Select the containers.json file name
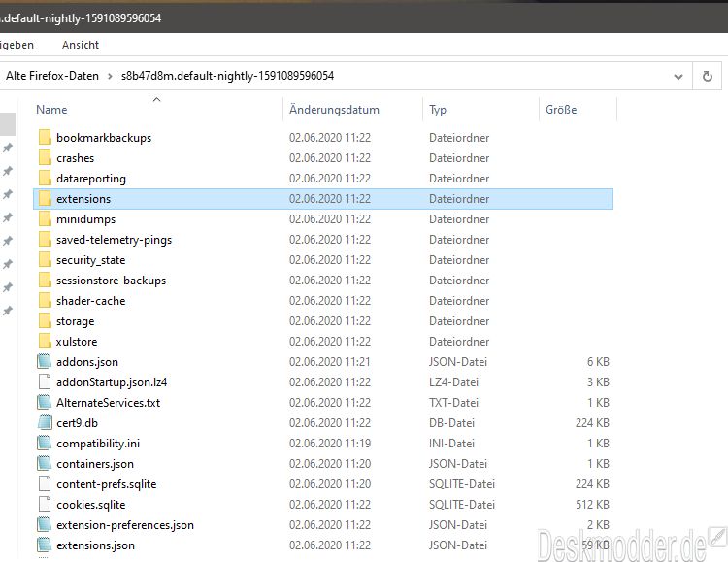The image size is (728, 562). pyautogui.click(x=95, y=464)
